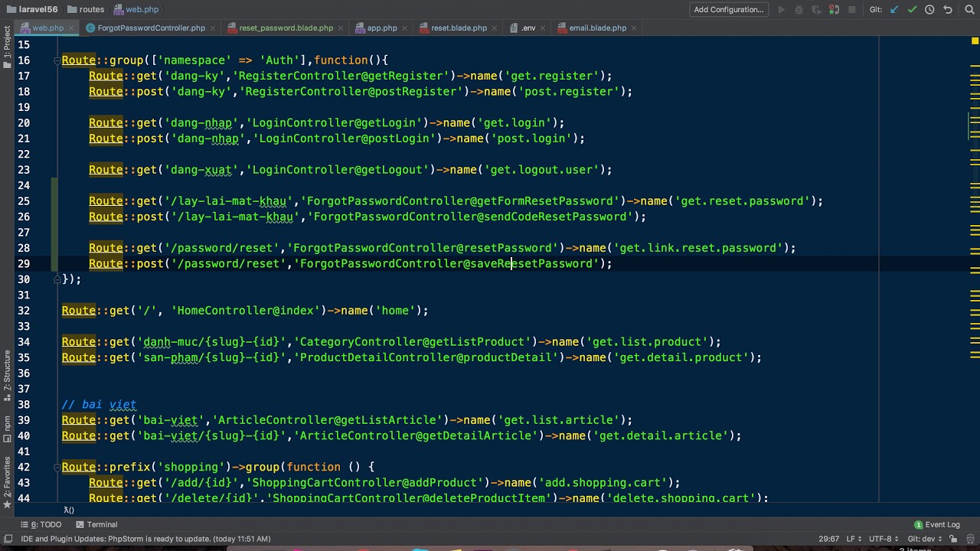Close the app.php editor tab
Screen dimensions: 980x551
pyautogui.click(x=406, y=28)
